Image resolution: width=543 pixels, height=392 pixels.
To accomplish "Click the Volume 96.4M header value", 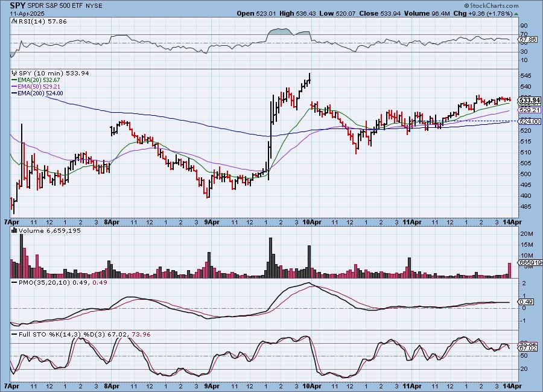I will [x=427, y=13].
